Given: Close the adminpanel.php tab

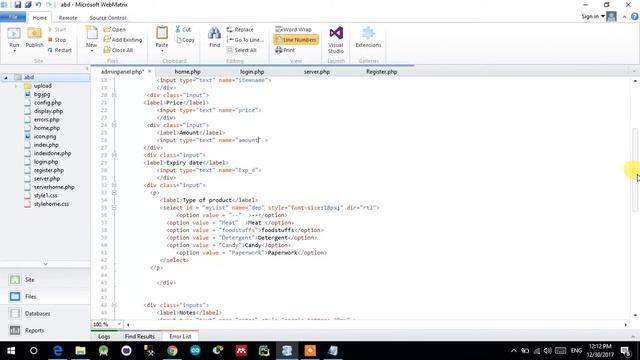Looking at the screenshot, I should point(149,71).
